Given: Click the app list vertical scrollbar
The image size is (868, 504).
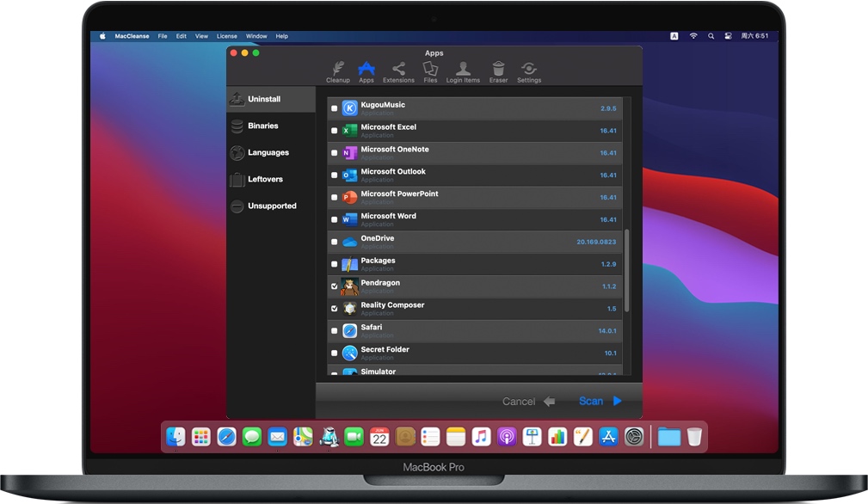Looking at the screenshot, I should tap(627, 271).
